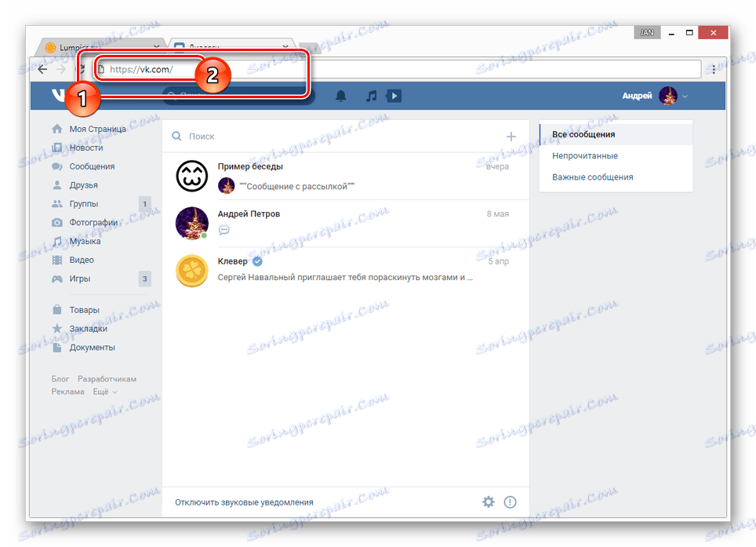Click the Игры gamepad icon
Screen dimensions: 756x547
pyautogui.click(x=57, y=279)
